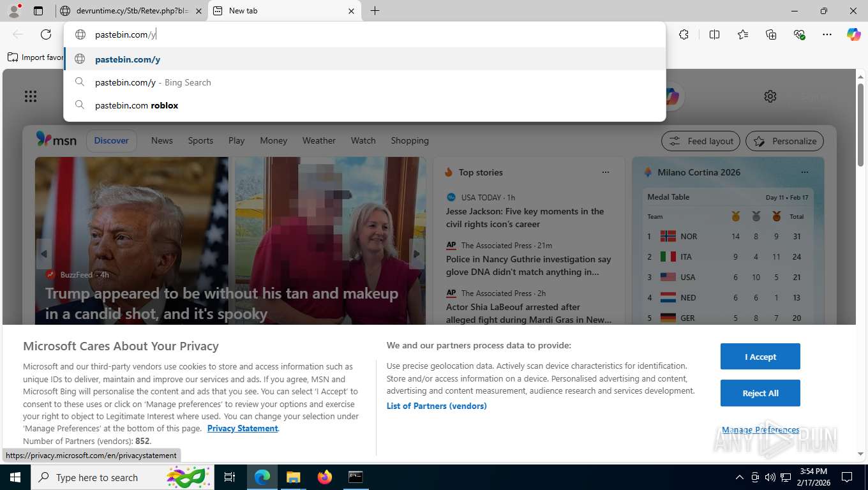The height and width of the screenshot is (490, 868).
Task: Open the Privacy Statement link
Action: 243,428
